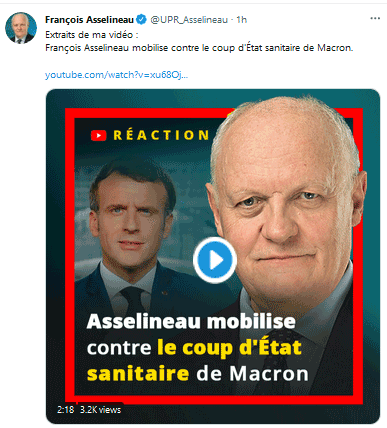Click the yellow word 'sanitaire'

pos(138,374)
